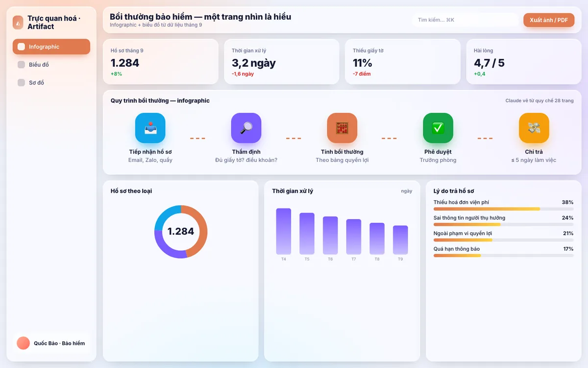Click the "≤ 5 ngày làm việc" description

[x=534, y=160]
